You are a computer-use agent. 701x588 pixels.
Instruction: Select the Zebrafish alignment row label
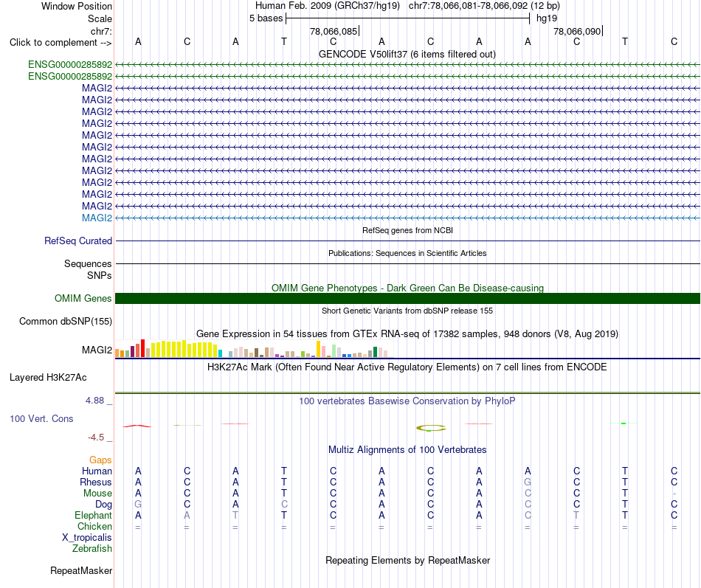point(92,548)
